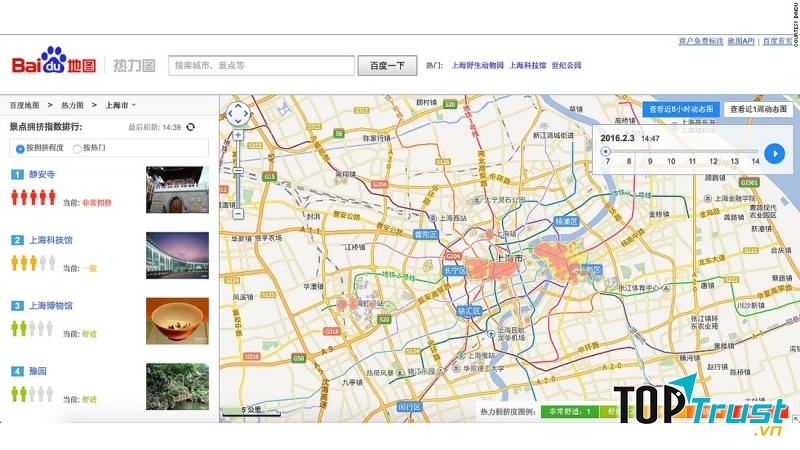The image size is (800, 450).
Task: Click the rank 1 badge beside 静安寺
Action: 17,174
